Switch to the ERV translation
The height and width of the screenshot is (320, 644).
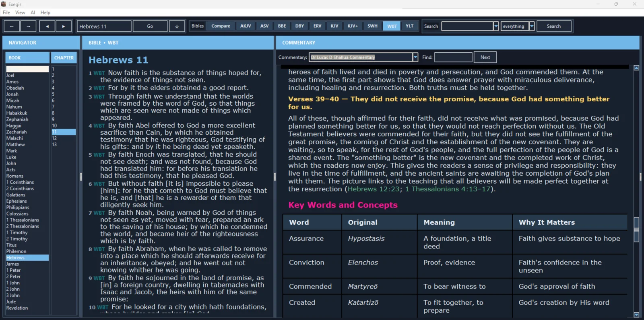pyautogui.click(x=318, y=26)
